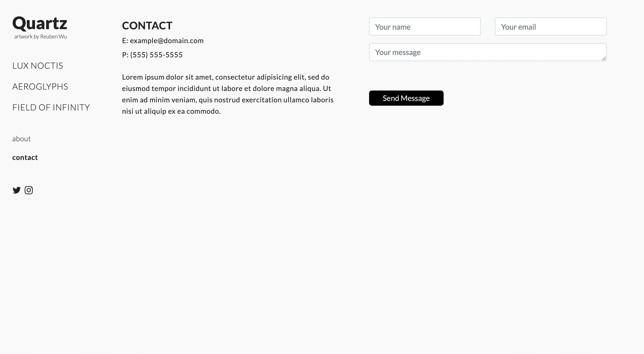Click the CONTACT heading
The width and height of the screenshot is (644, 354).
click(147, 26)
